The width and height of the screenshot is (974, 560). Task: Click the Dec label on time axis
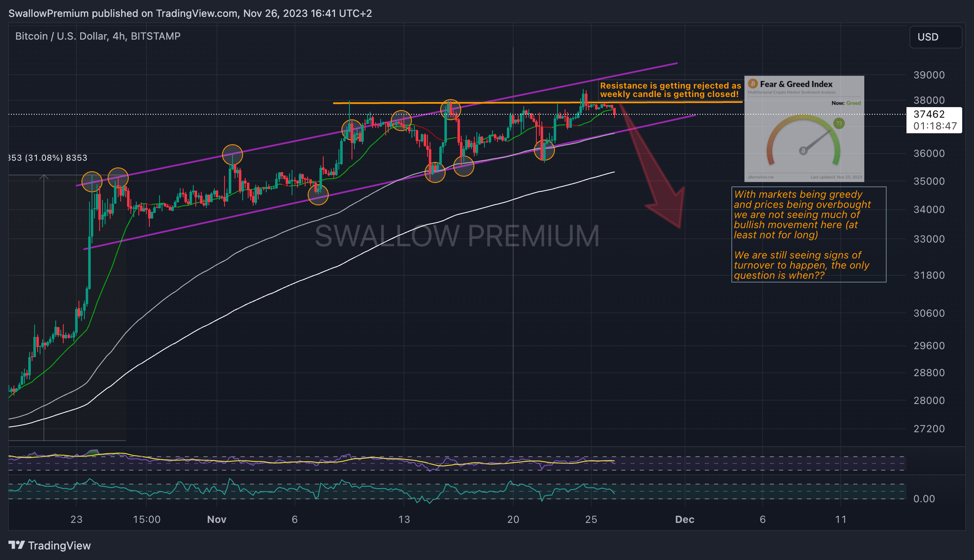click(x=685, y=520)
